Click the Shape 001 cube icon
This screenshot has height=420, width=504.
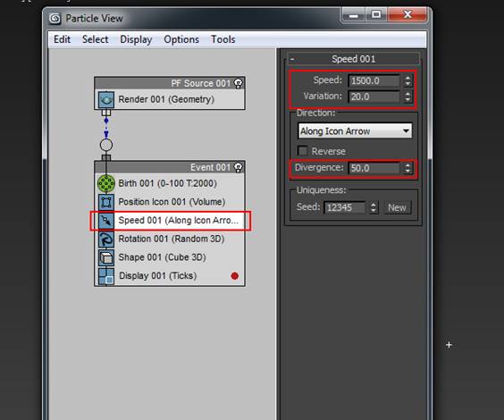106,257
